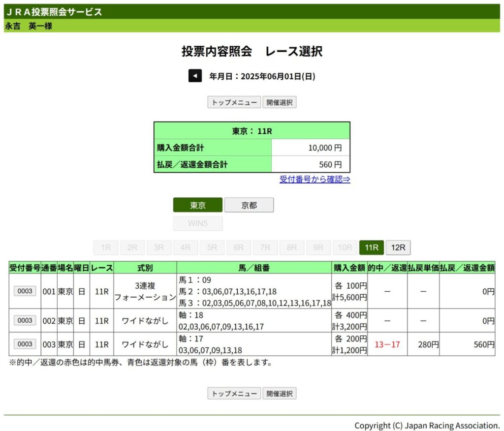Open receipt 0003 for ワイドながし 軸18 row

[x=25, y=320]
